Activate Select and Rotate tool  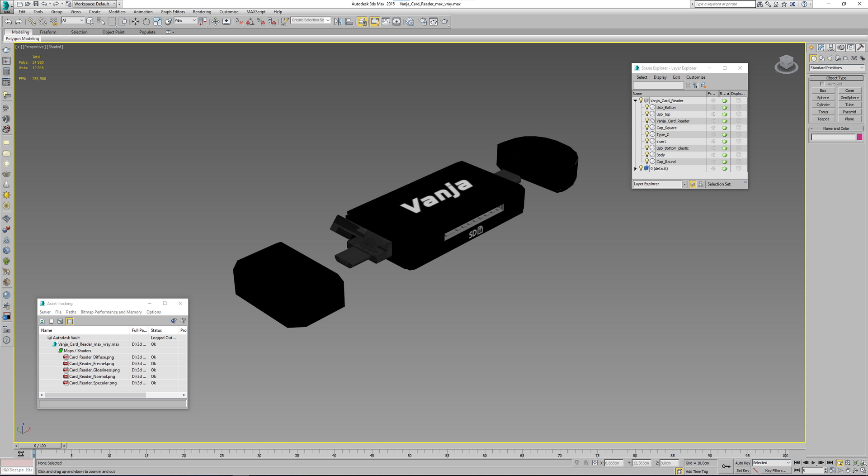[146, 21]
